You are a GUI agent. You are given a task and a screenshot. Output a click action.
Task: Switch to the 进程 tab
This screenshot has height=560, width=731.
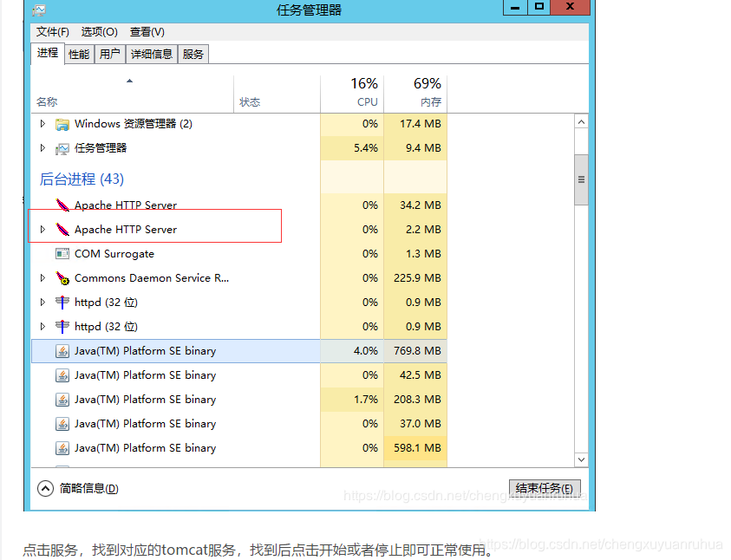pos(47,53)
